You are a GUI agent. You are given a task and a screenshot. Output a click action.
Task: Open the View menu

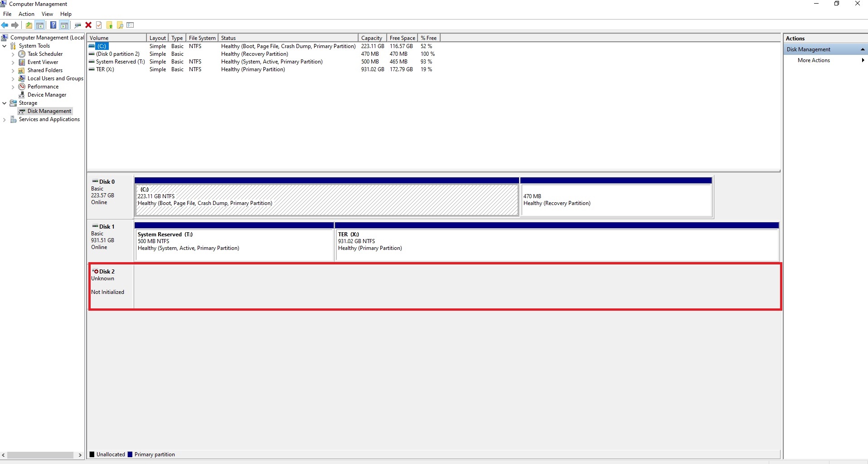[47, 14]
